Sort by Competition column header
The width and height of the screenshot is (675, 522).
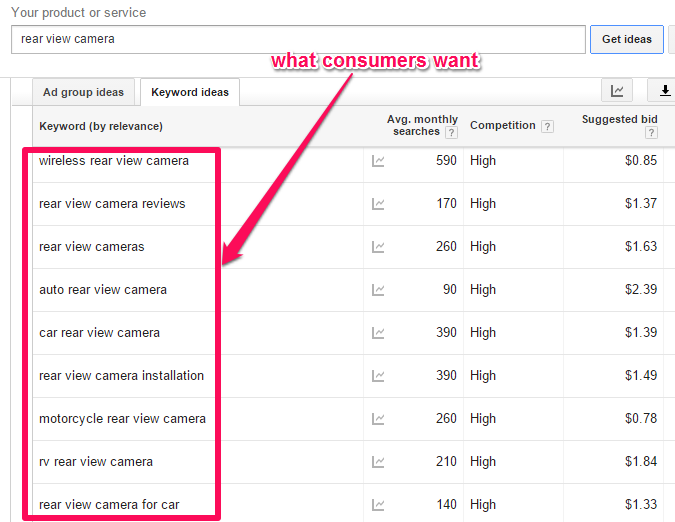point(502,126)
